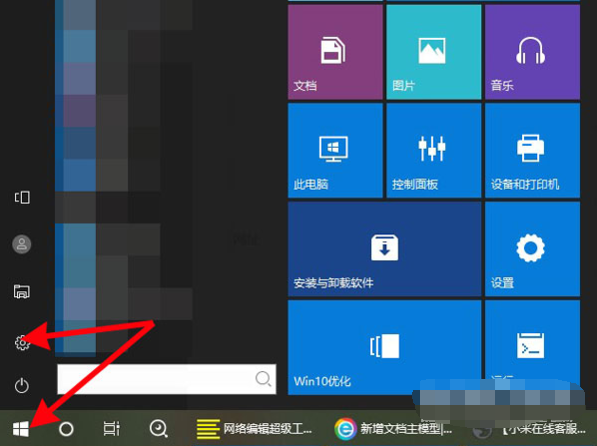Open the File Explorer sidebar icon
597x446 pixels.
(22, 291)
